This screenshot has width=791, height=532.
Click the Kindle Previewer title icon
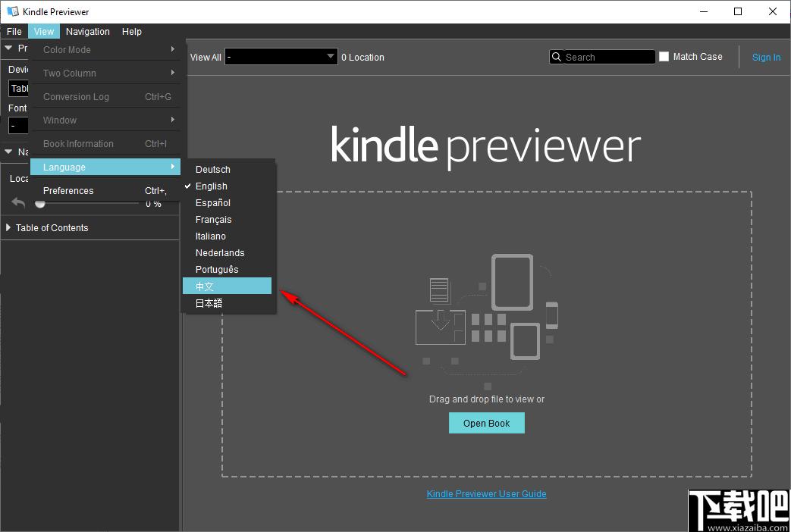[x=13, y=11]
